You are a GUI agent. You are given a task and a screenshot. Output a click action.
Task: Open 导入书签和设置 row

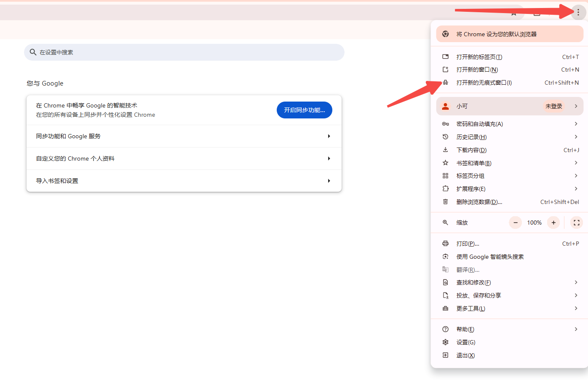click(x=184, y=181)
